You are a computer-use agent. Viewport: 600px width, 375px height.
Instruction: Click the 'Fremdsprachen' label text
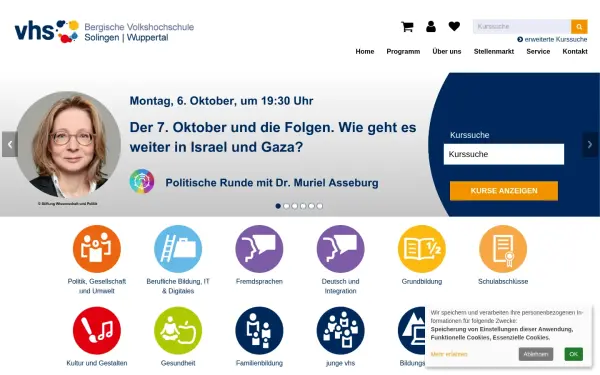point(259,281)
